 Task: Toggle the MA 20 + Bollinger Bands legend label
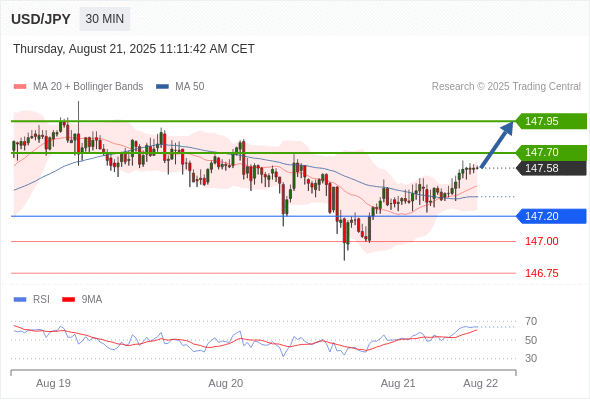88,87
